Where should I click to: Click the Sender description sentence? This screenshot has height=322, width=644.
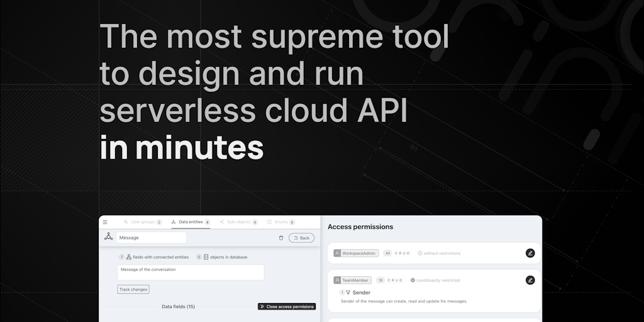click(404, 301)
